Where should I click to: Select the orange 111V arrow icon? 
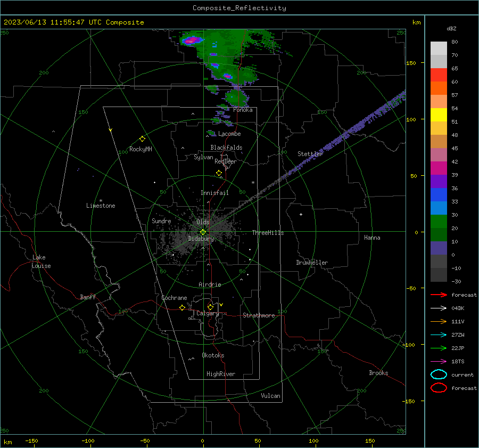(x=439, y=321)
